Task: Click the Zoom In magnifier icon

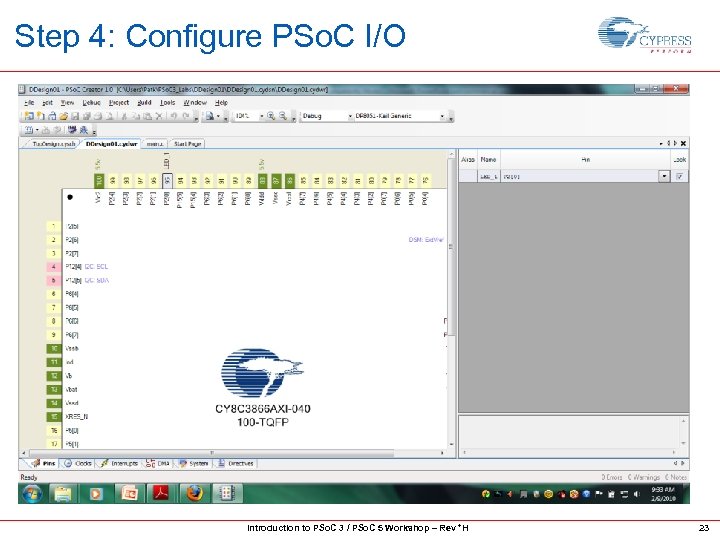Action: (271, 116)
